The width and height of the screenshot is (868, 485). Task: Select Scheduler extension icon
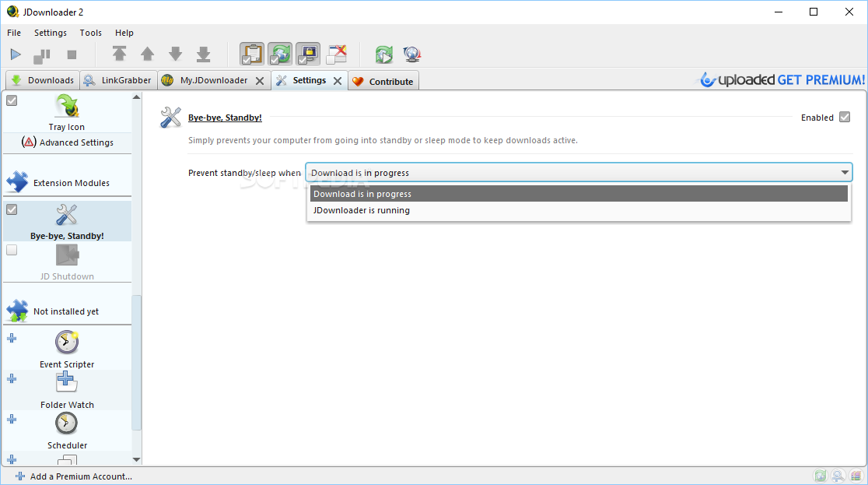pyautogui.click(x=66, y=423)
